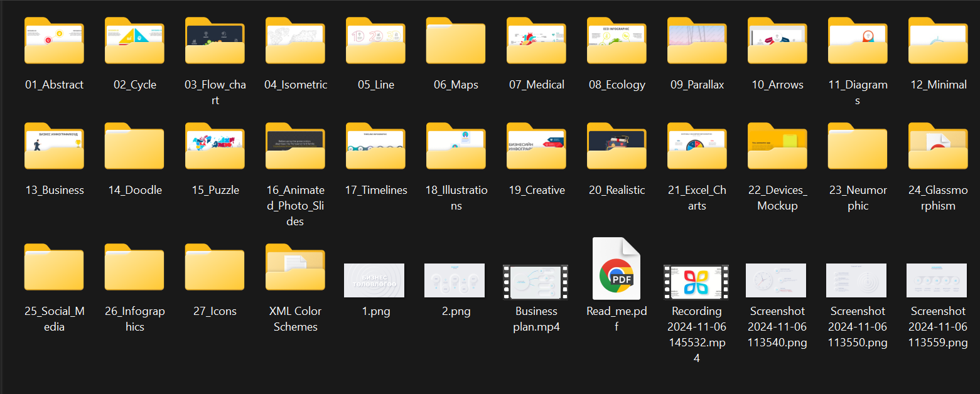Select the 15_Puzzle folder
This screenshot has width=980, height=394.
215,147
